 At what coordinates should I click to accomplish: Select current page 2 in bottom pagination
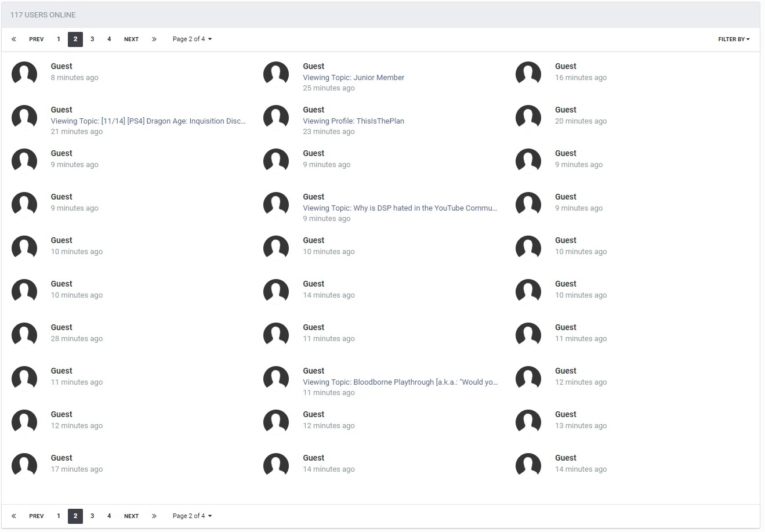click(x=75, y=516)
